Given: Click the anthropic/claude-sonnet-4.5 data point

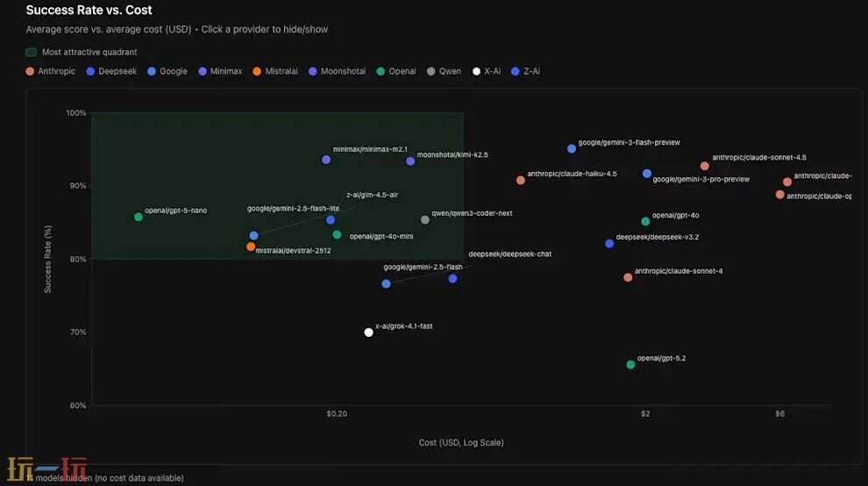Looking at the screenshot, I should [x=705, y=166].
